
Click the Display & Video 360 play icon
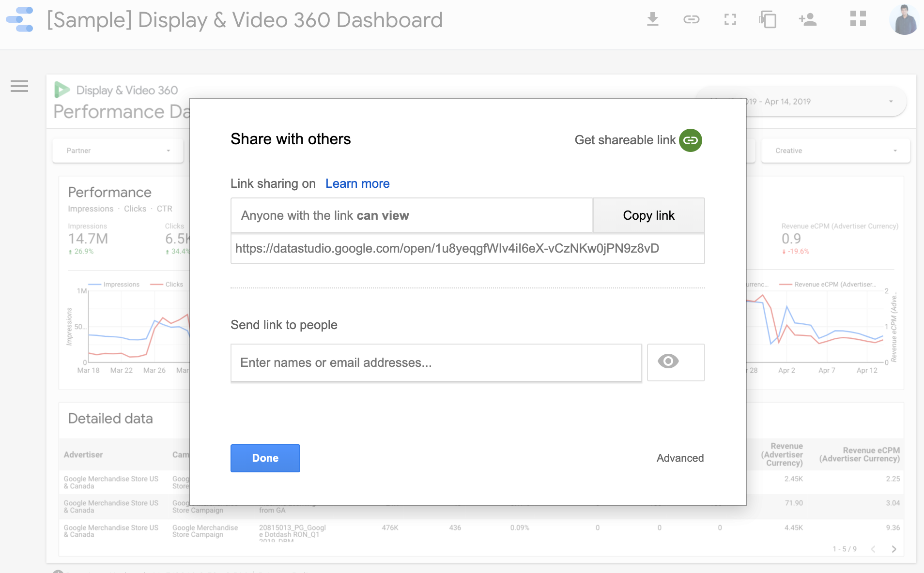click(x=62, y=89)
